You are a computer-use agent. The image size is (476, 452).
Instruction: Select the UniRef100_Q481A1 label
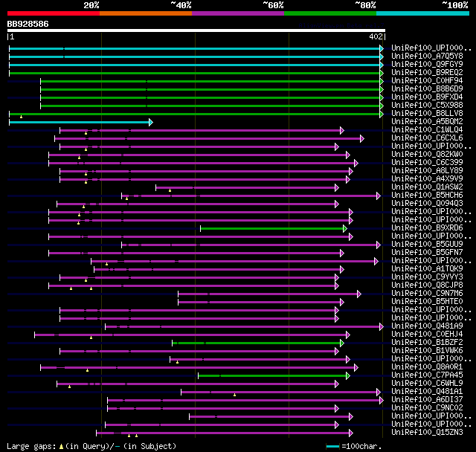[427, 392]
